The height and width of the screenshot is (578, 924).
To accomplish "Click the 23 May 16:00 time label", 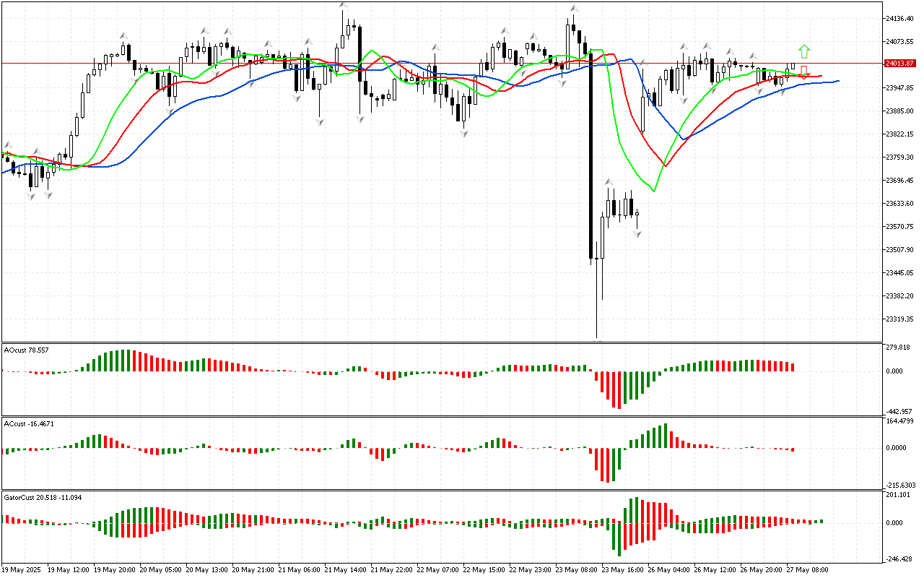I will click(621, 569).
